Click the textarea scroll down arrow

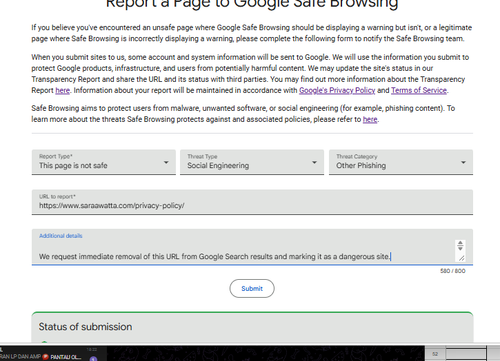[460, 248]
